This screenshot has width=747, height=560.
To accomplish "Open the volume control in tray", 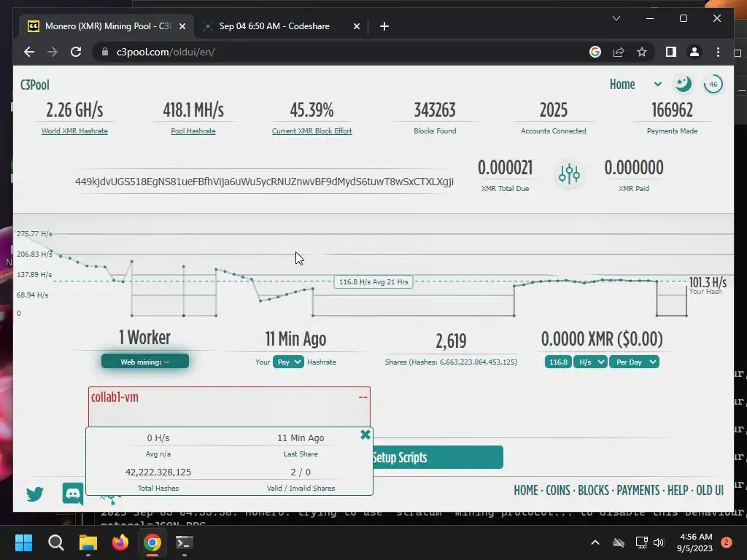I will tap(659, 542).
